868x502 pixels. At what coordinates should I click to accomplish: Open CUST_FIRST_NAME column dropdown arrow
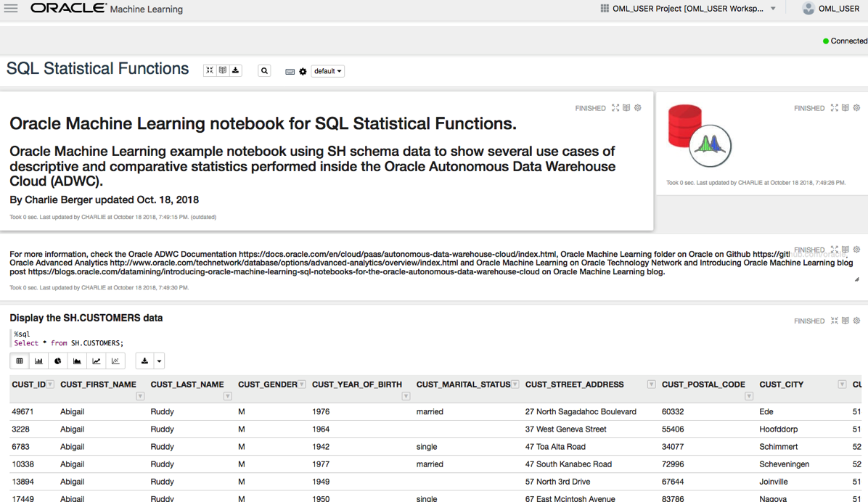pyautogui.click(x=140, y=396)
